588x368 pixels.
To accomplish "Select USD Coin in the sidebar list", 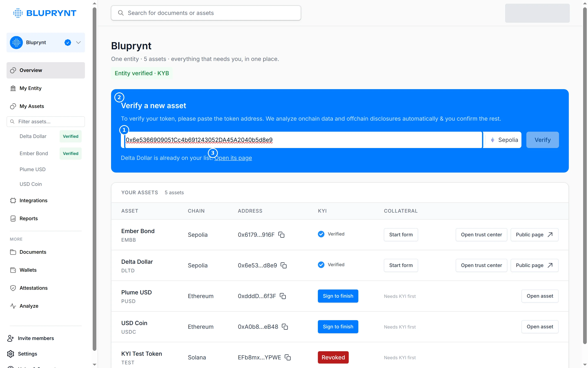I will 31,184.
